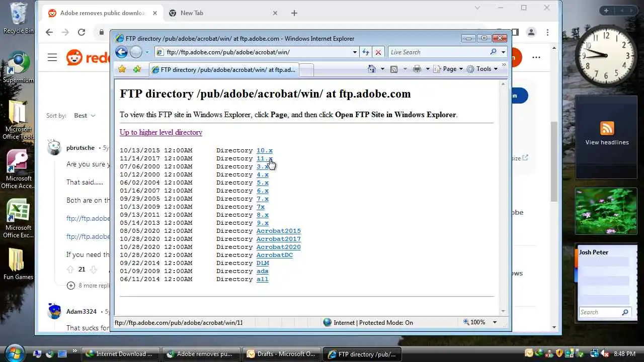Reload the page in Chrome window
644x362 pixels.
click(81, 32)
